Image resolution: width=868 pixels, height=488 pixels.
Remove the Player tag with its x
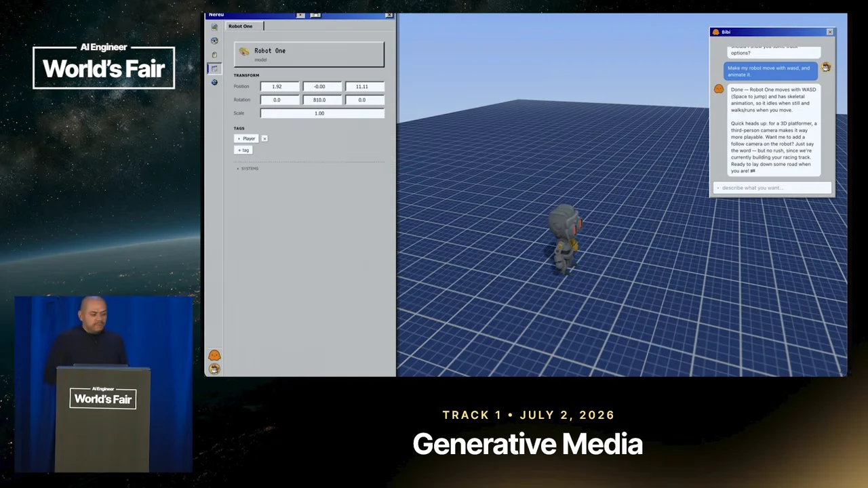[x=264, y=138]
